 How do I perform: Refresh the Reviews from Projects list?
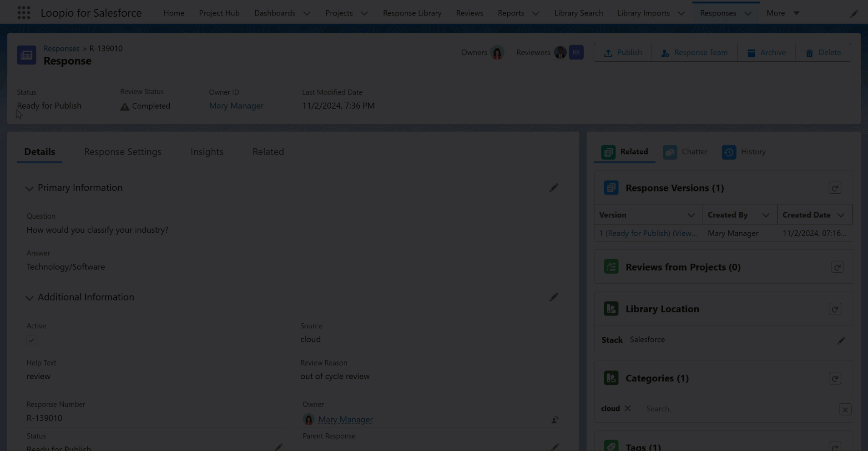click(x=837, y=267)
